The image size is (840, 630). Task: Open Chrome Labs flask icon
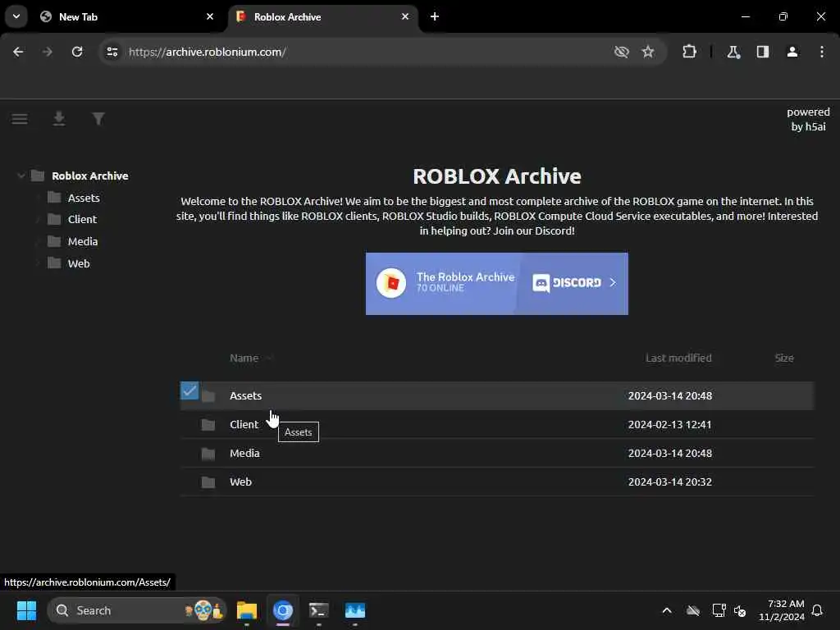point(733,52)
